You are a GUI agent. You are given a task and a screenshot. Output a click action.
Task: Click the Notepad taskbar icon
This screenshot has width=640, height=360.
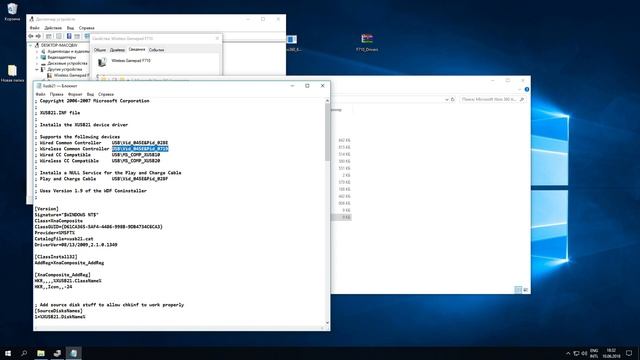tap(73, 353)
